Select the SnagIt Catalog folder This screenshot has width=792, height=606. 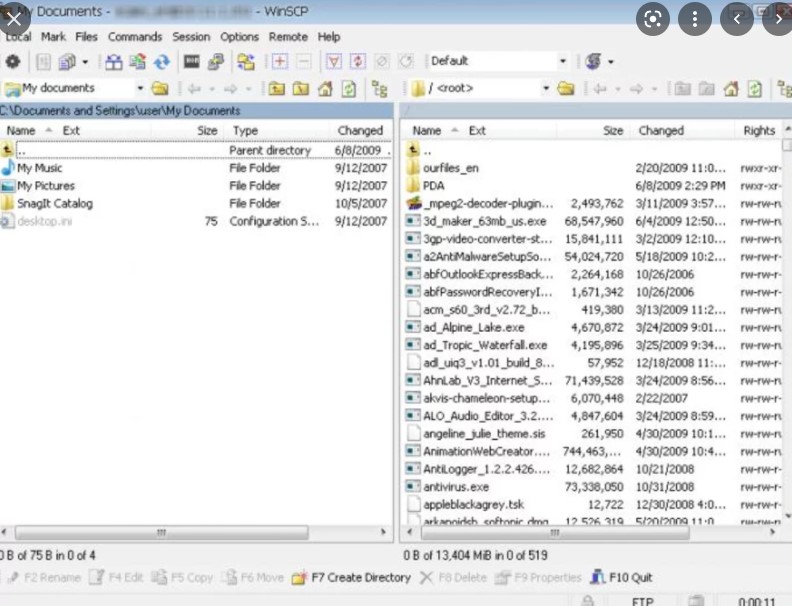55,204
